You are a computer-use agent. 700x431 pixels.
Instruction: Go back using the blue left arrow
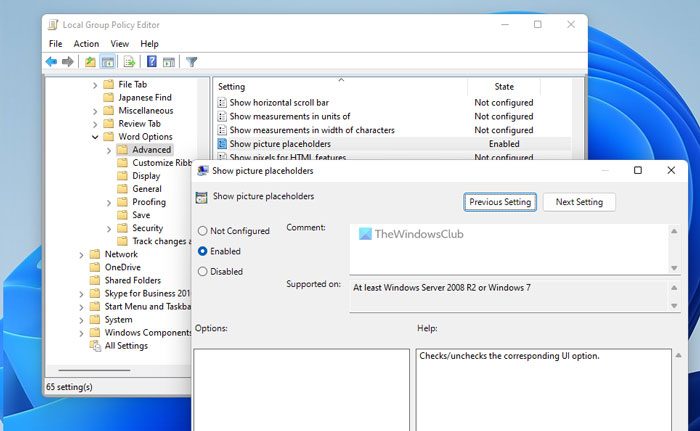point(51,62)
